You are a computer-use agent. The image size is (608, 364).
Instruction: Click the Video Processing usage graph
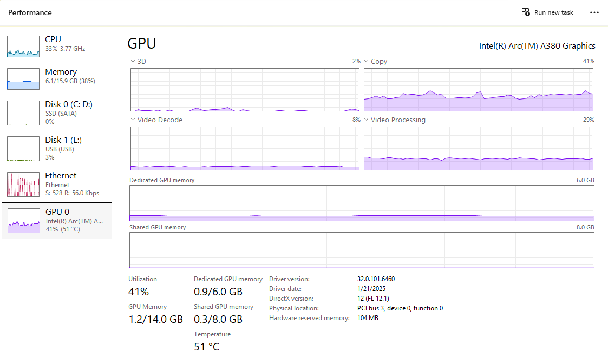coord(478,148)
